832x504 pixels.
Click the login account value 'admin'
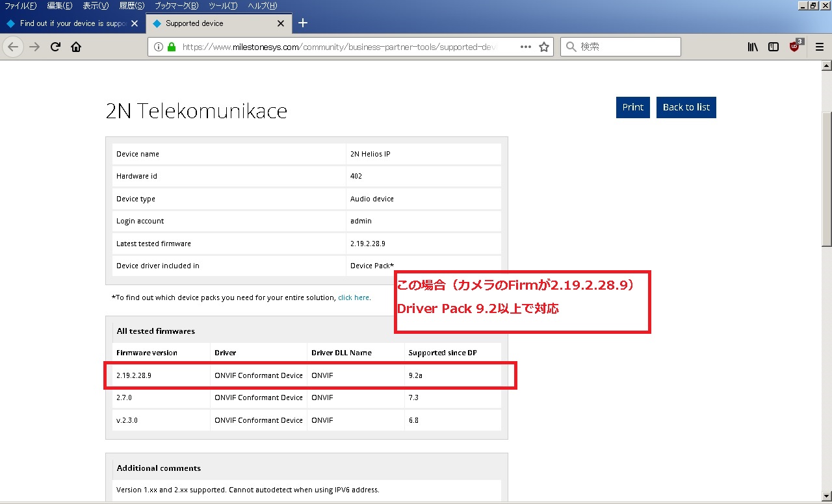pos(361,221)
